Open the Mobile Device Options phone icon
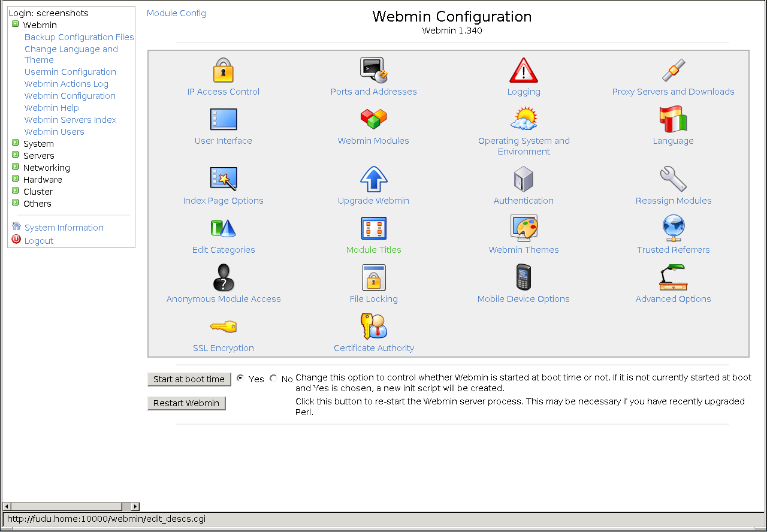This screenshot has height=532, width=767. tap(523, 278)
